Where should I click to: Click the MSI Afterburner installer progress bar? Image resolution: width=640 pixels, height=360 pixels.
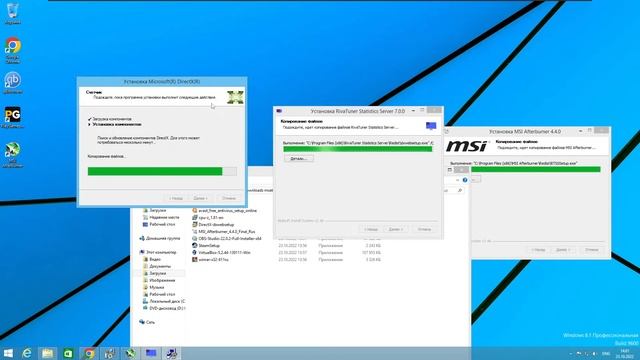[536, 169]
